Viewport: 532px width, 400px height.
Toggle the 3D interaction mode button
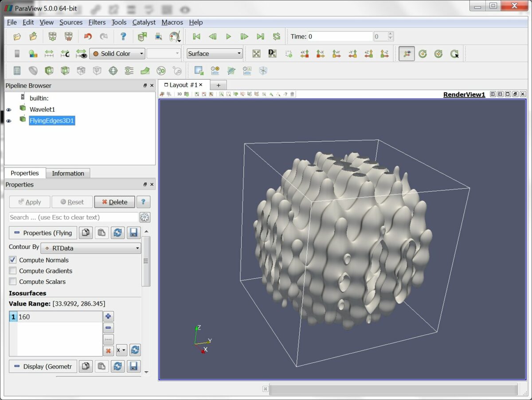click(x=180, y=94)
